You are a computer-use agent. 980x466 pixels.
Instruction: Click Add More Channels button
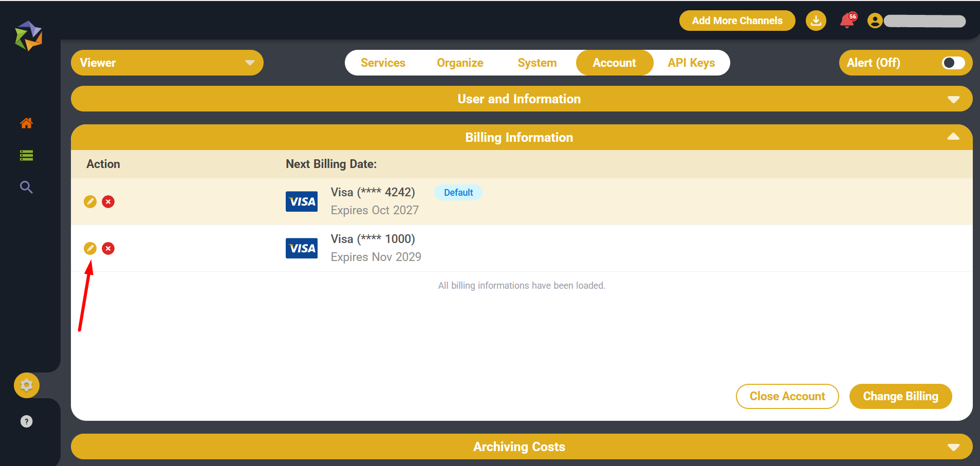click(x=737, y=21)
